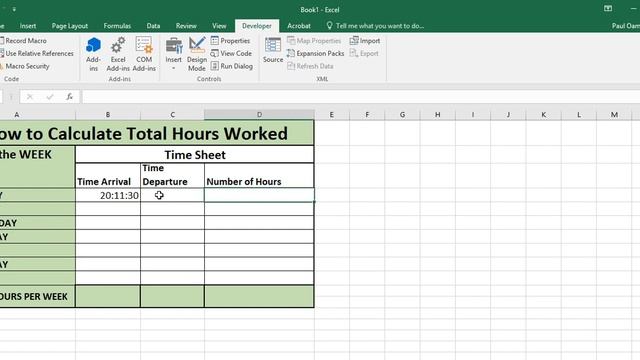Select column C header
640x360 pixels.
pyautogui.click(x=172, y=115)
